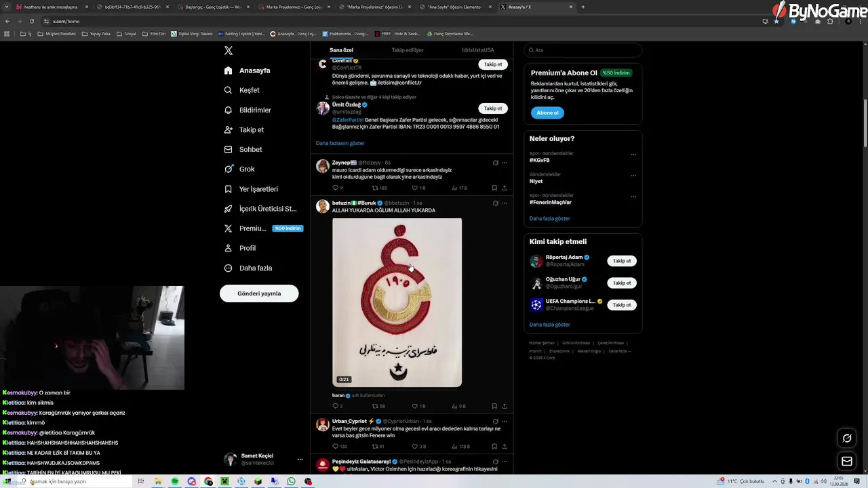
Task: Open Yapay Zeka bookmarks folder
Action: [x=96, y=33]
